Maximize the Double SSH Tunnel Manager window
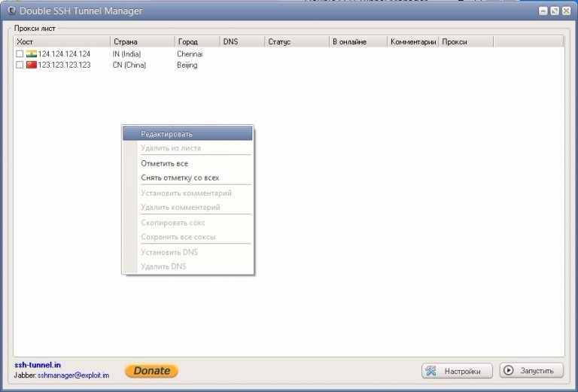 click(555, 11)
